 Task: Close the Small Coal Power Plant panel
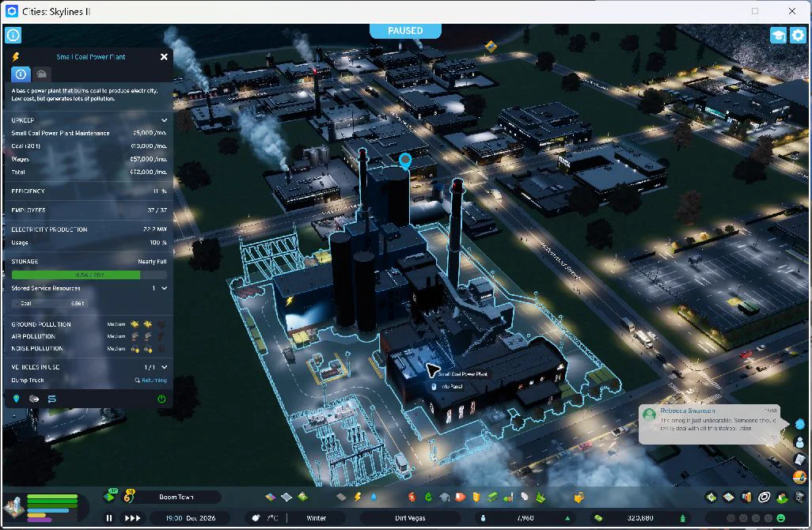(x=164, y=57)
